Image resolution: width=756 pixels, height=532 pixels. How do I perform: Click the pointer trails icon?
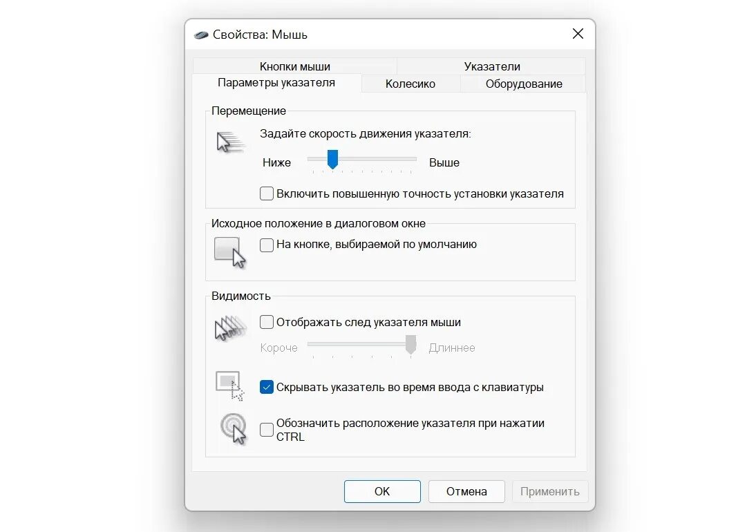pos(231,328)
